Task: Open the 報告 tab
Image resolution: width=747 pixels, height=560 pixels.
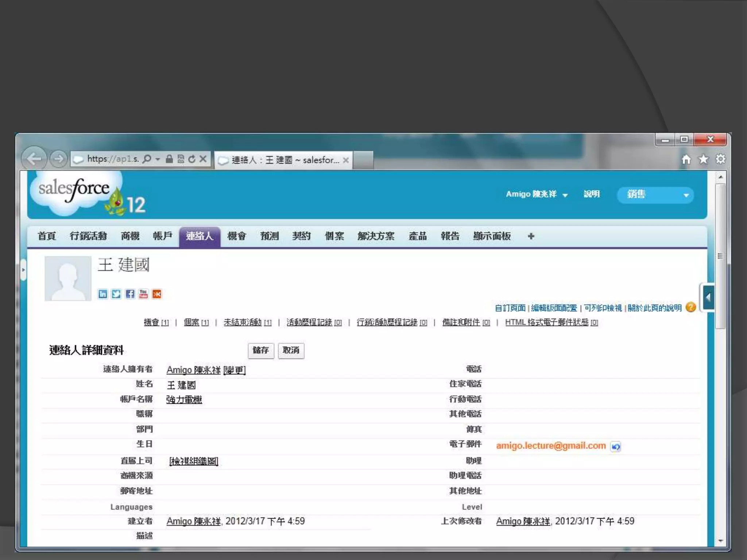Action: pos(450,236)
